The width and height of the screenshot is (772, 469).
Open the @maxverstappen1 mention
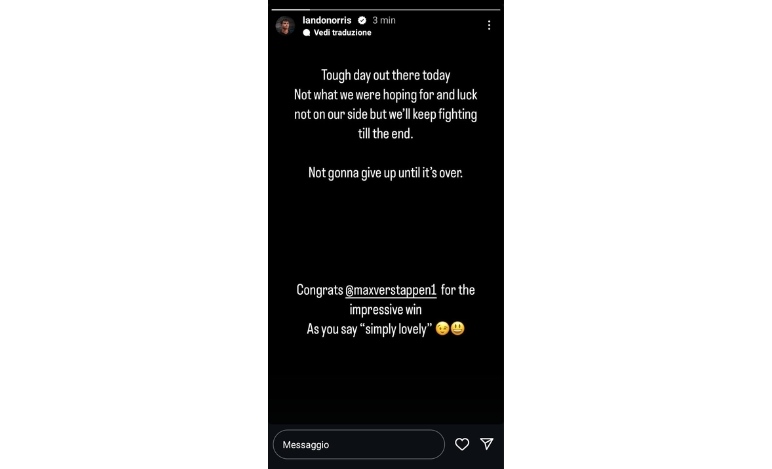391,290
